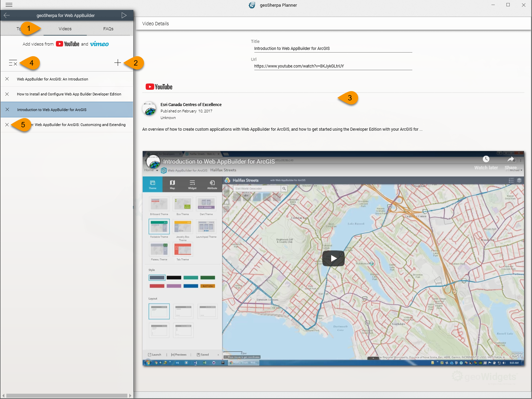Screen dimensions: 532x399
Task: Add a new video with plus icon
Action: click(117, 63)
